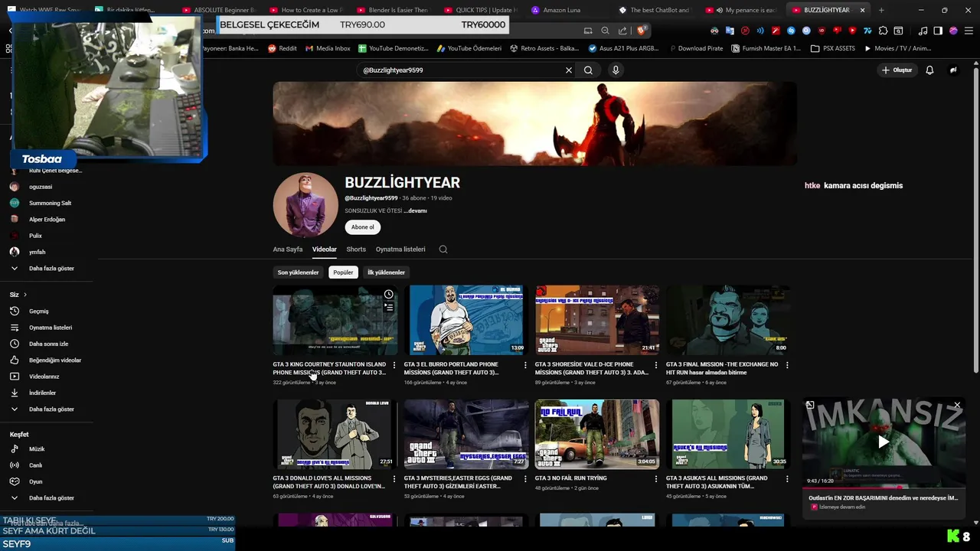Open Brave hamburger main menu

969,31
